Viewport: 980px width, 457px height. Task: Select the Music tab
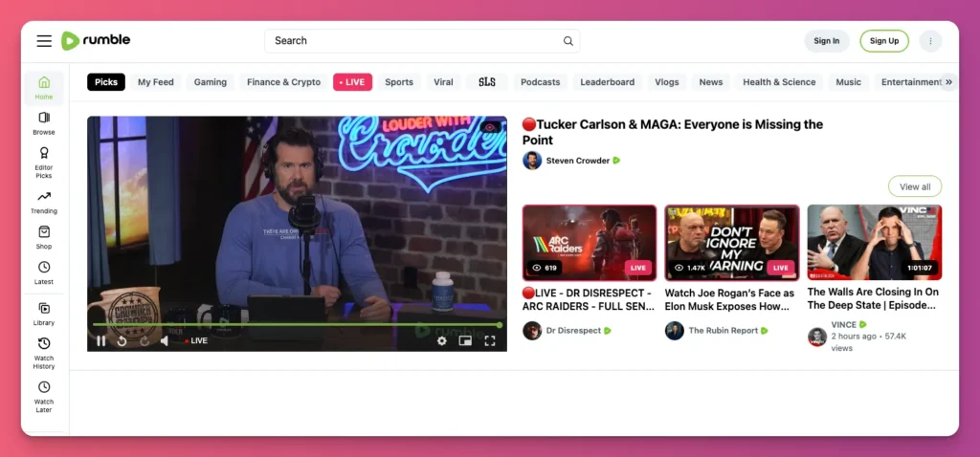(848, 82)
